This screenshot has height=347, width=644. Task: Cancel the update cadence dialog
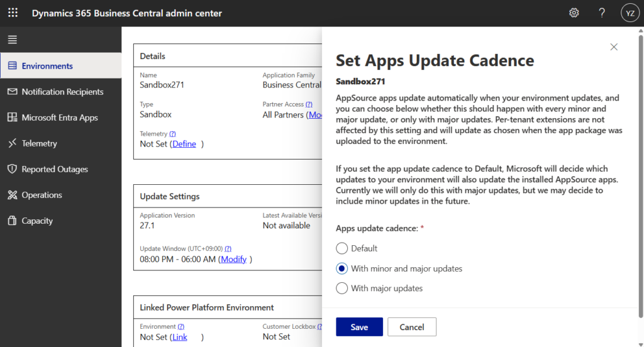[x=411, y=327]
